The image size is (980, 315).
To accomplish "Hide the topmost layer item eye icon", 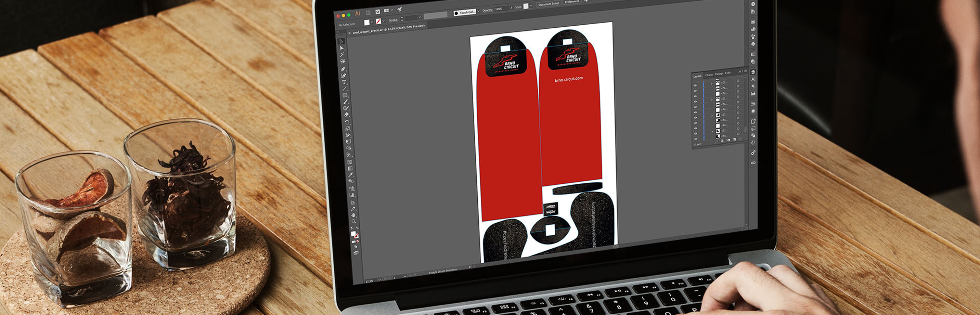I will coord(695,86).
